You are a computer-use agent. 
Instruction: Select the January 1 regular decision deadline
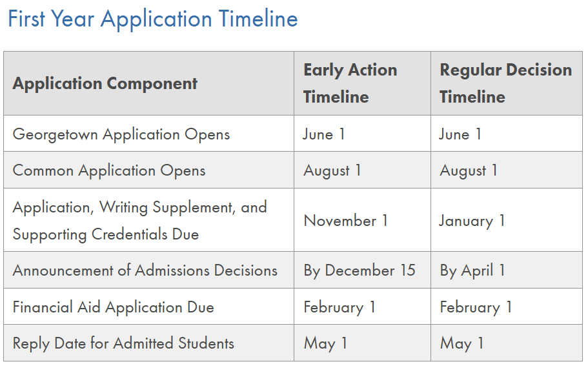472,221
